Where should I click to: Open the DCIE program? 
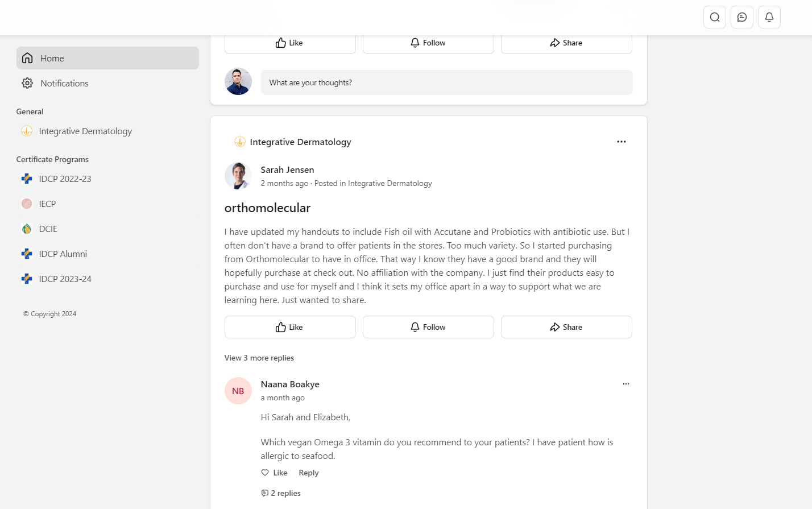[48, 229]
